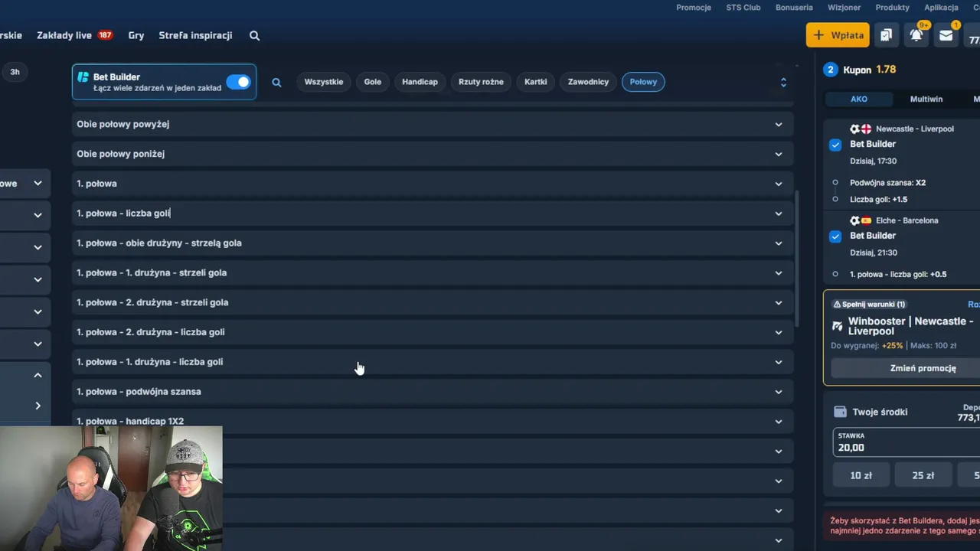The width and height of the screenshot is (980, 551).
Task: Expand 1. połowa - podwójna szansa market
Action: pos(433,392)
